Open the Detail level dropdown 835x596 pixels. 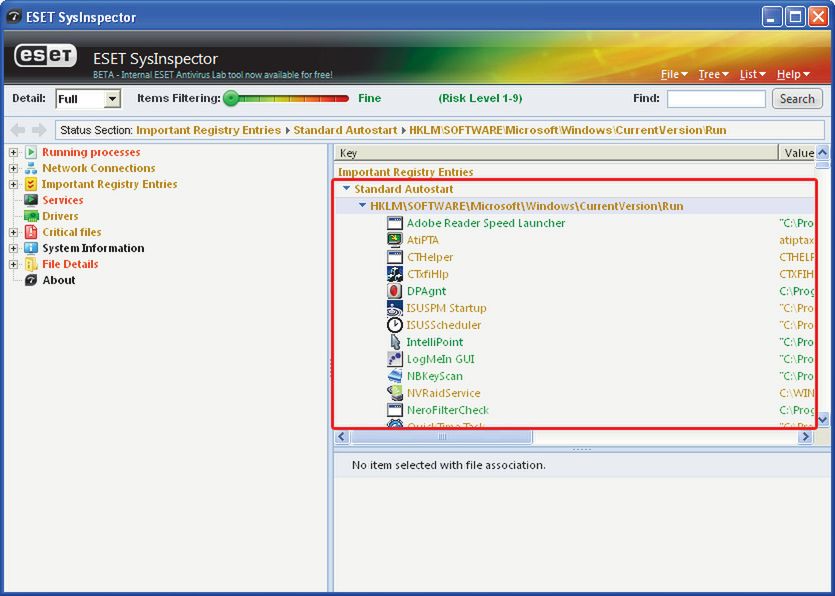pyautogui.click(x=112, y=99)
